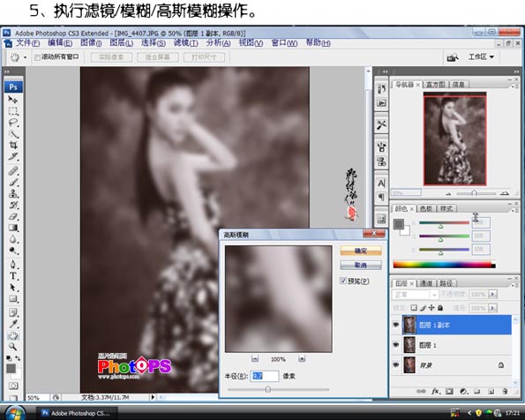Toggle lock image pixels brush icon
The image size is (525, 420).
tap(423, 307)
